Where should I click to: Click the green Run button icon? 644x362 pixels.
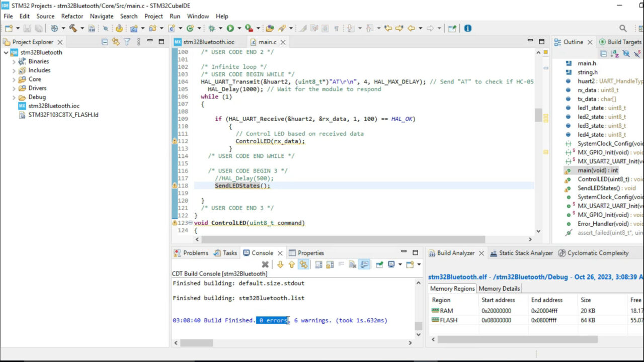(x=230, y=28)
